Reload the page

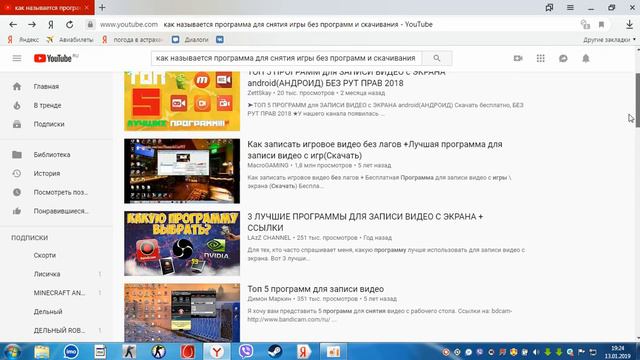70,24
